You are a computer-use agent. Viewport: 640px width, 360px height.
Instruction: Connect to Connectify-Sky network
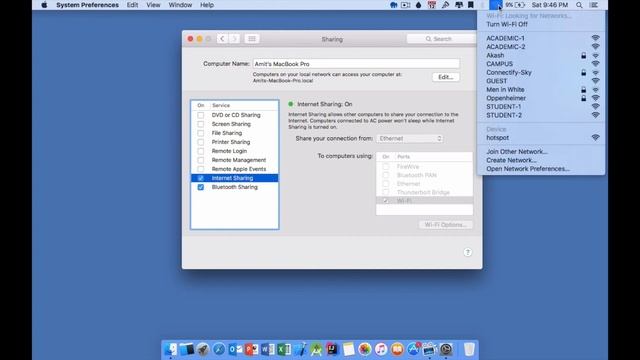point(541,72)
